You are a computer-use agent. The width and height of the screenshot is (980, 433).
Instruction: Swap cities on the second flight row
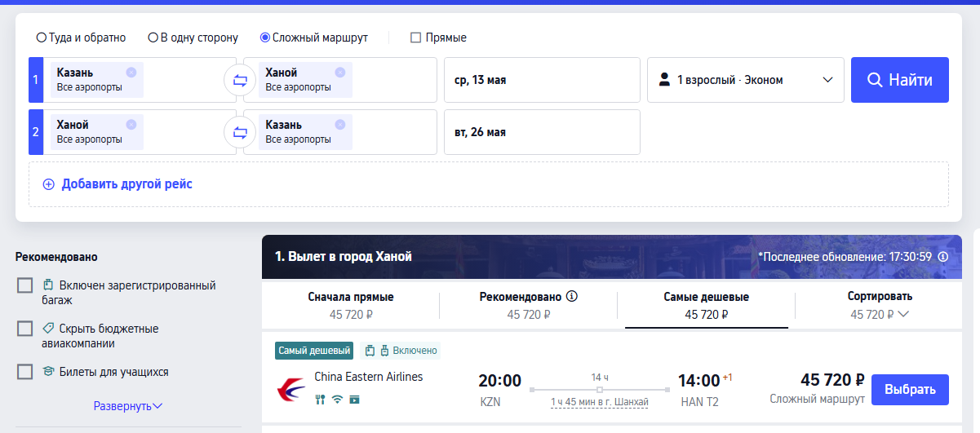pos(240,132)
